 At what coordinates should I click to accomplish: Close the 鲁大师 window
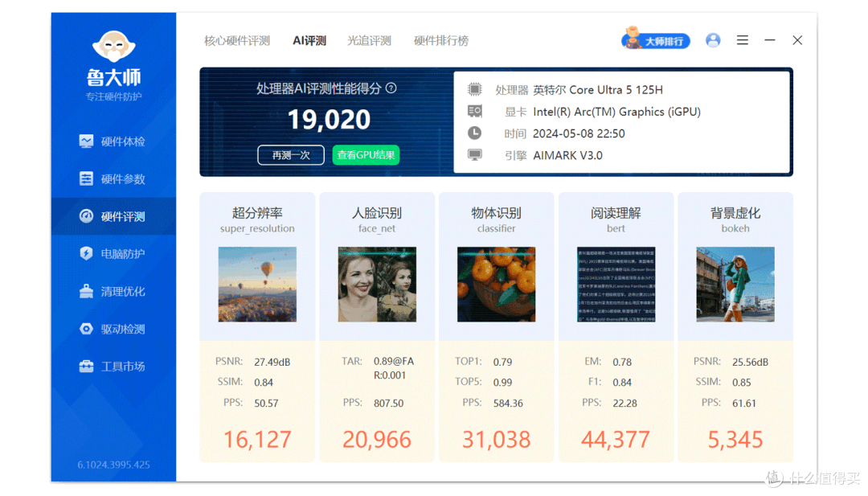797,40
